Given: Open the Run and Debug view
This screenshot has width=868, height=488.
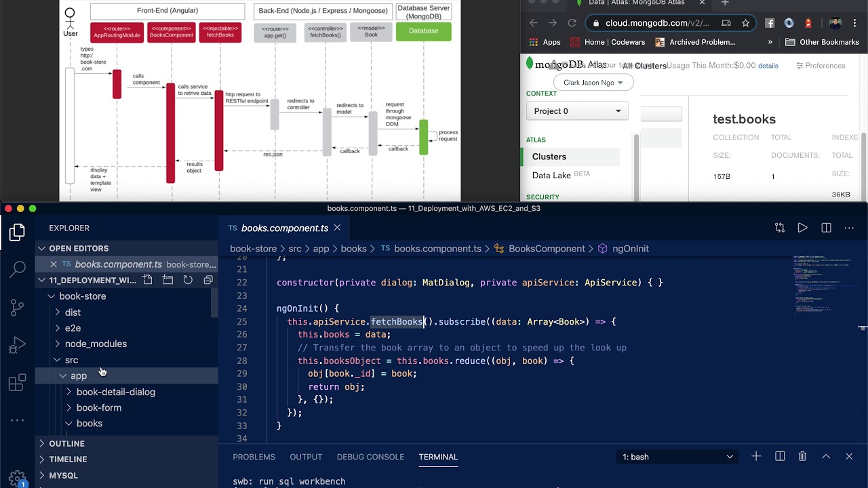Looking at the screenshot, I should pyautogui.click(x=17, y=346).
